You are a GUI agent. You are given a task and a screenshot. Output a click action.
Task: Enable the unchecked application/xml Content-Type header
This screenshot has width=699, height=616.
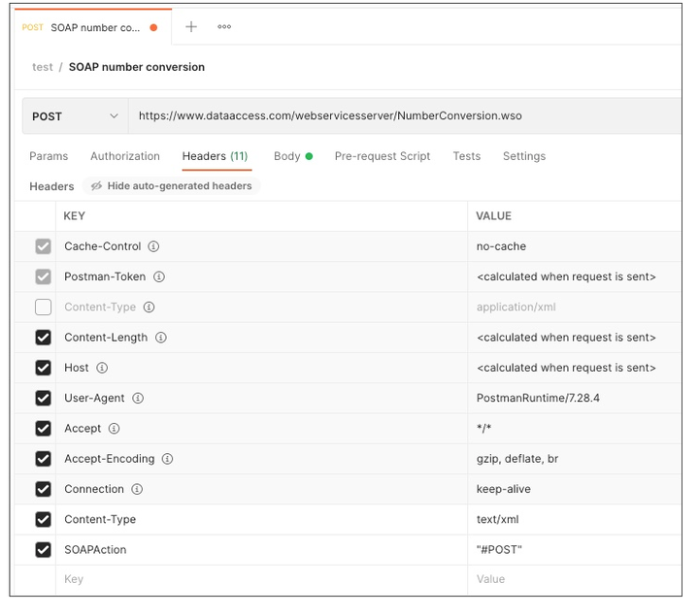[43, 308]
